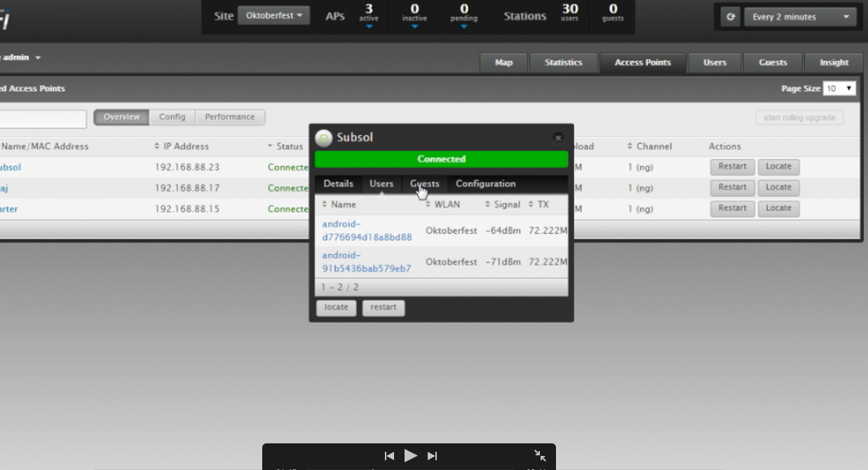Close the Subsol popup dialog
Image resolution: width=868 pixels, height=470 pixels.
tap(558, 138)
